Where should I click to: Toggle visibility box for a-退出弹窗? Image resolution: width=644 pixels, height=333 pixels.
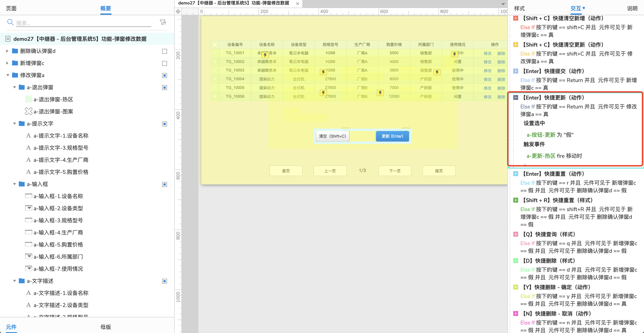tap(165, 88)
